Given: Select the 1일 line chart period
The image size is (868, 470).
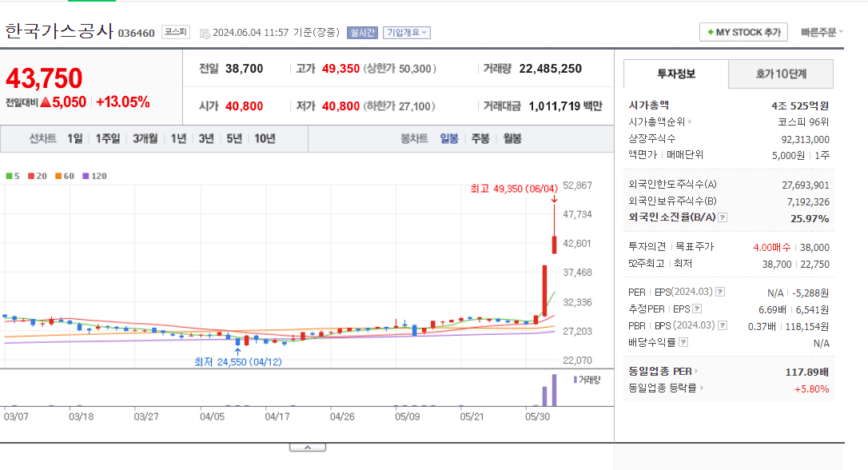Looking at the screenshot, I should 75,138.
